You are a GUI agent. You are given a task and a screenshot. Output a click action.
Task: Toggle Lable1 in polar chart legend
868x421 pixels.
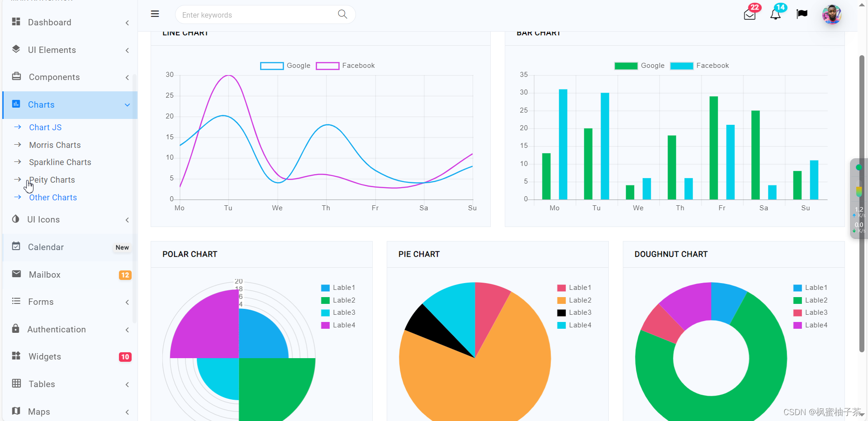click(338, 288)
